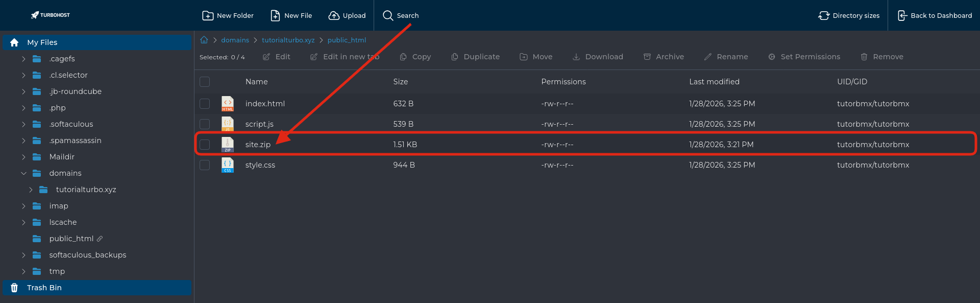Expand the tutorialturbo.xyz folder
Screen dimensions: 980x303
tap(31, 190)
